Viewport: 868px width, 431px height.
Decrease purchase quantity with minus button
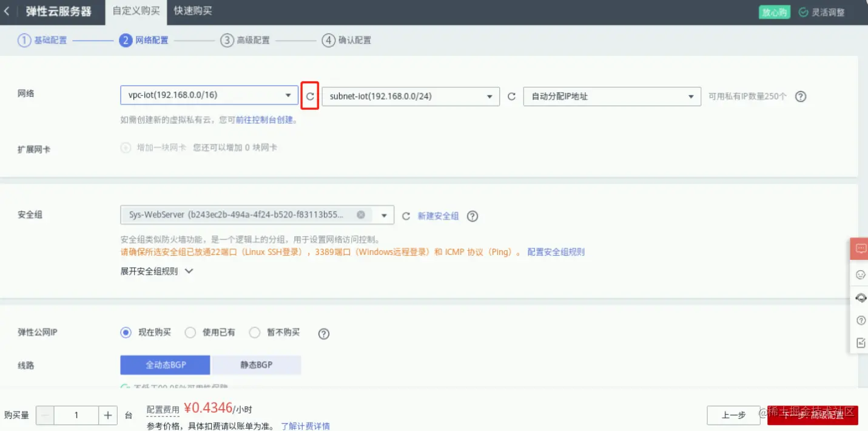coord(45,415)
